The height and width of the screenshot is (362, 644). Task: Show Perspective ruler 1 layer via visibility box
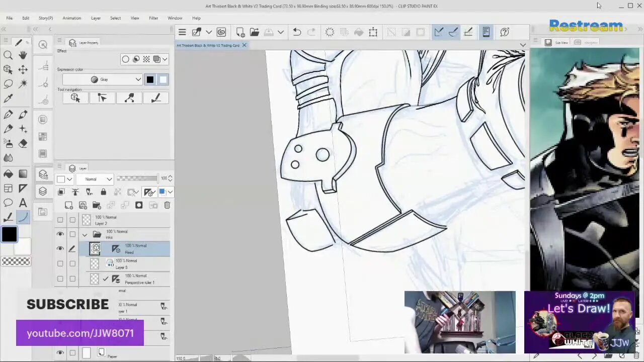[60, 279]
